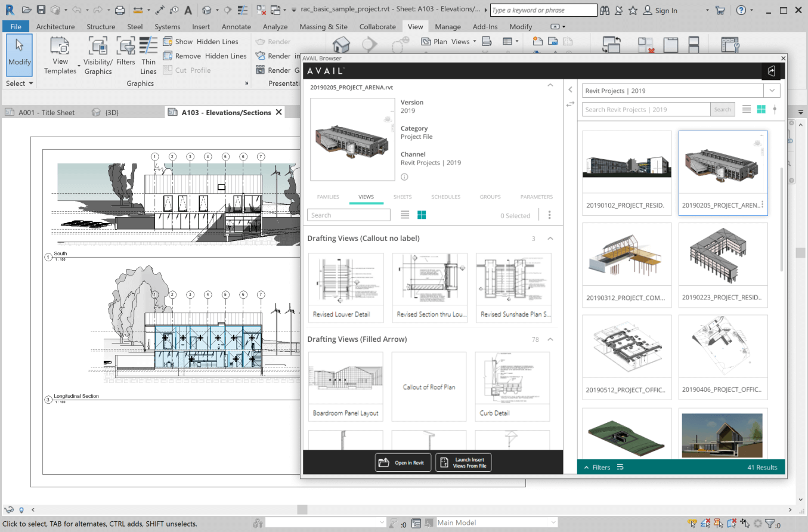Switch to the Architecture ribbon tab
808x532 pixels.
[x=55, y=27]
